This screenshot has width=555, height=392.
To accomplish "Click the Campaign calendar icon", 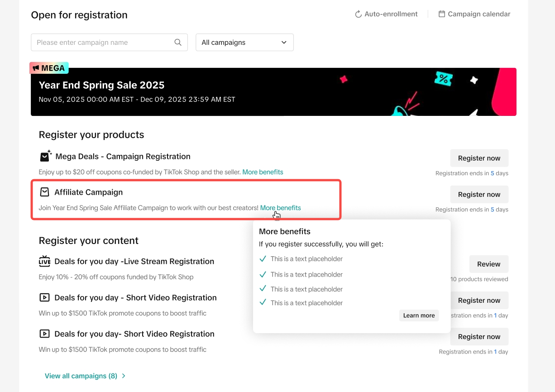I will [x=442, y=14].
